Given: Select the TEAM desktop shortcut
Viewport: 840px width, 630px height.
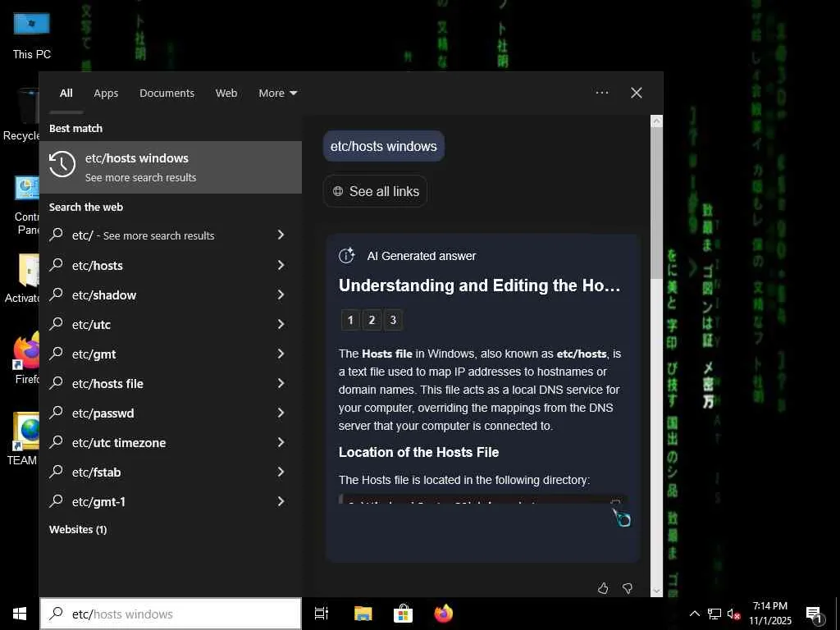Looking at the screenshot, I should tap(22, 439).
